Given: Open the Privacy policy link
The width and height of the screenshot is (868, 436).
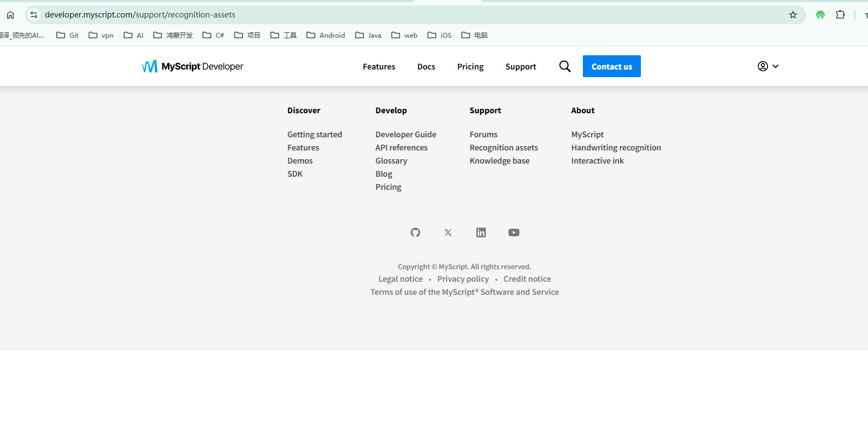Looking at the screenshot, I should [463, 279].
